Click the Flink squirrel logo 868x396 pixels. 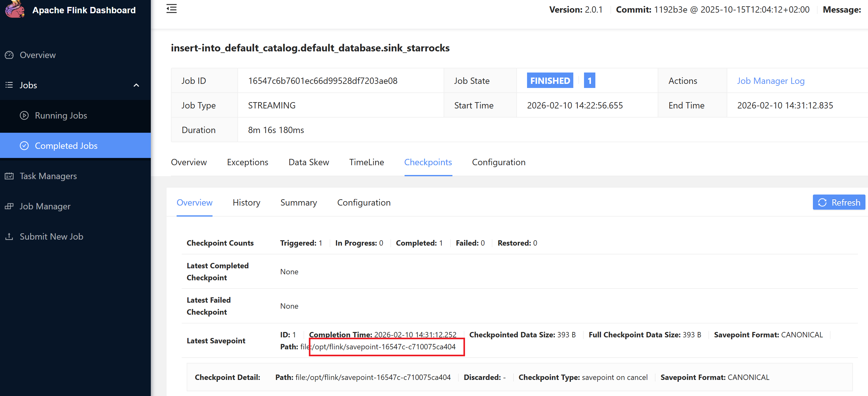coord(15,9)
